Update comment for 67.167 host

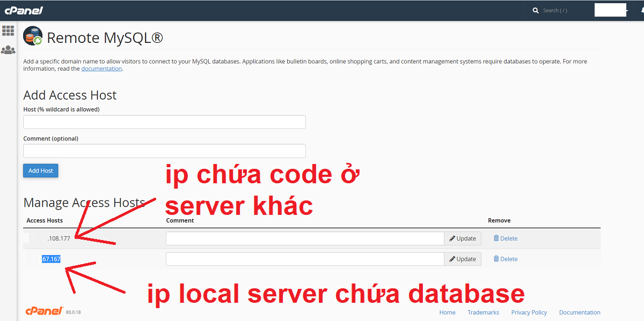pyautogui.click(x=463, y=259)
